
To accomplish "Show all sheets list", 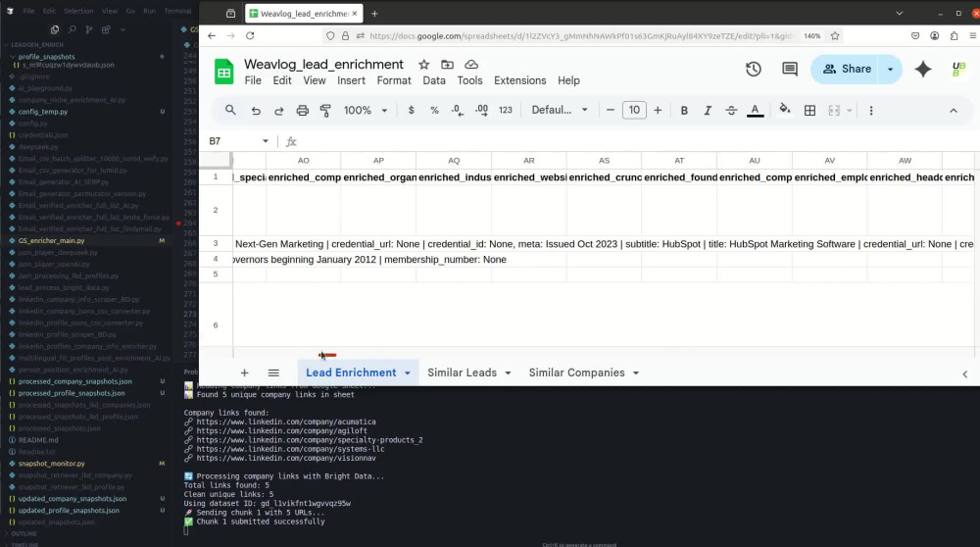I will pyautogui.click(x=273, y=373).
